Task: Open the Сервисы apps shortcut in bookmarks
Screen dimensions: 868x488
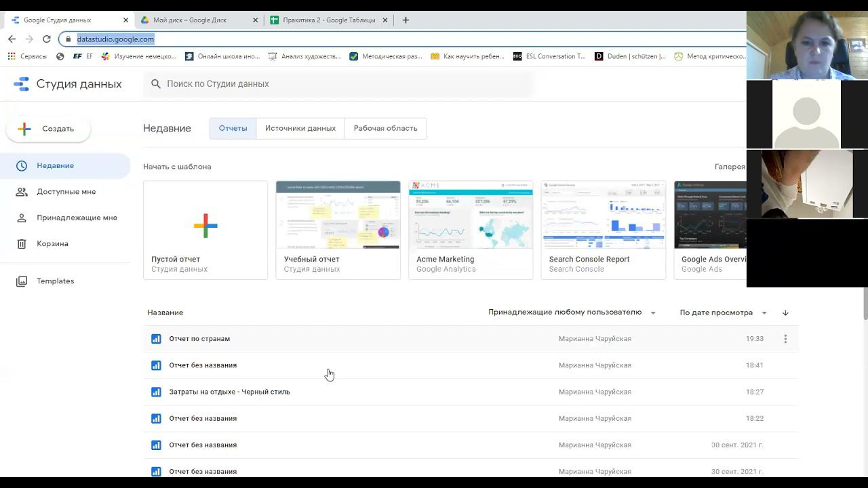Action: 27,57
